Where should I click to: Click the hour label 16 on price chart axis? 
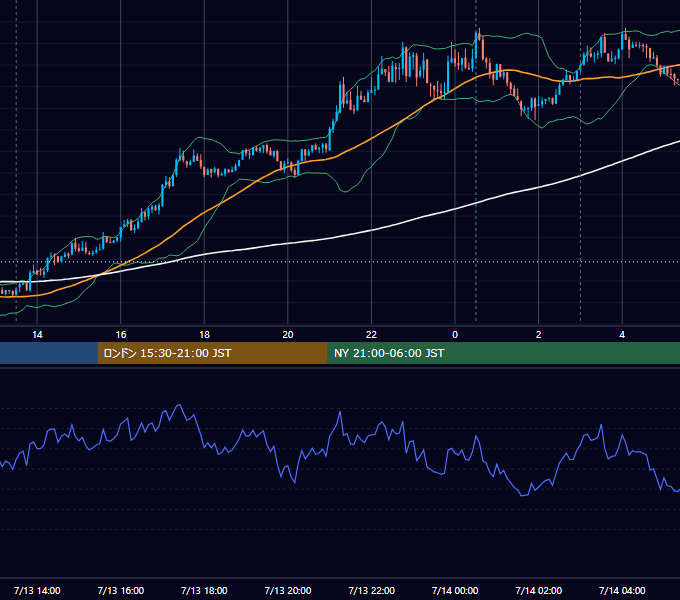(x=121, y=334)
